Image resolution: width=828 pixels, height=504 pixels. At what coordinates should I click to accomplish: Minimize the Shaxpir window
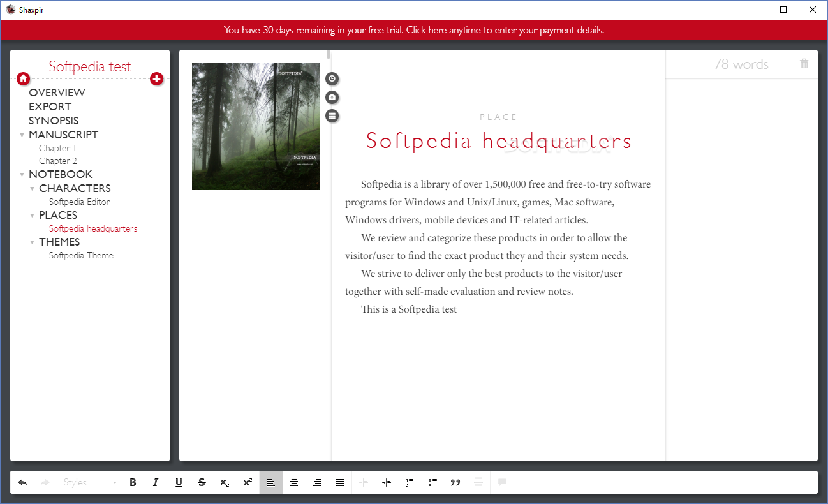point(754,10)
